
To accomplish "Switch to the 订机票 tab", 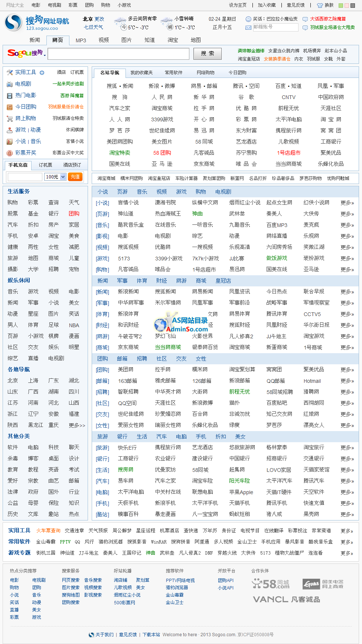I will pos(45,165).
